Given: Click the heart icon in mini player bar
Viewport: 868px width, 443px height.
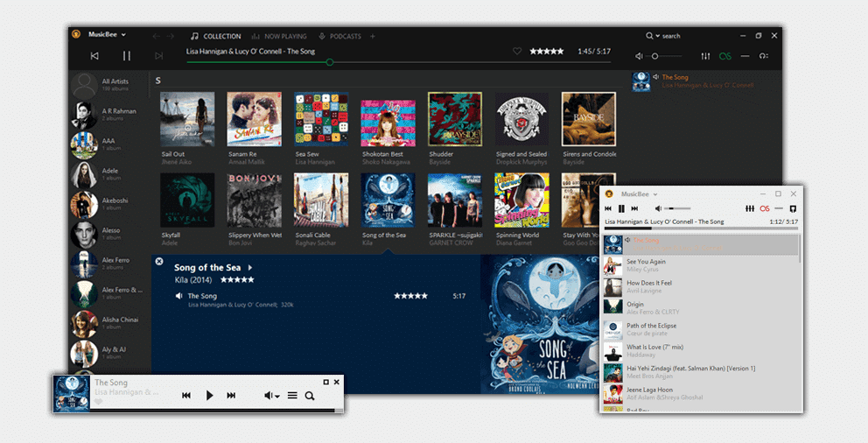Looking at the screenshot, I should (99, 402).
